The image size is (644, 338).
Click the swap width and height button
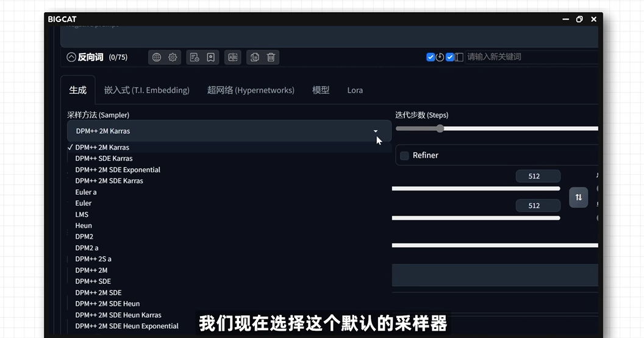click(578, 197)
